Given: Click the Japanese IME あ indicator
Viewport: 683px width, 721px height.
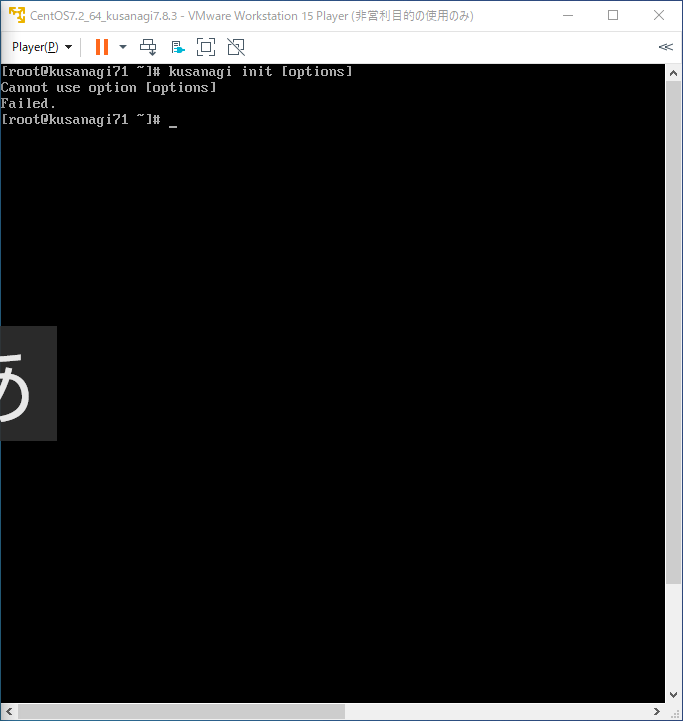Looking at the screenshot, I should pos(28,383).
